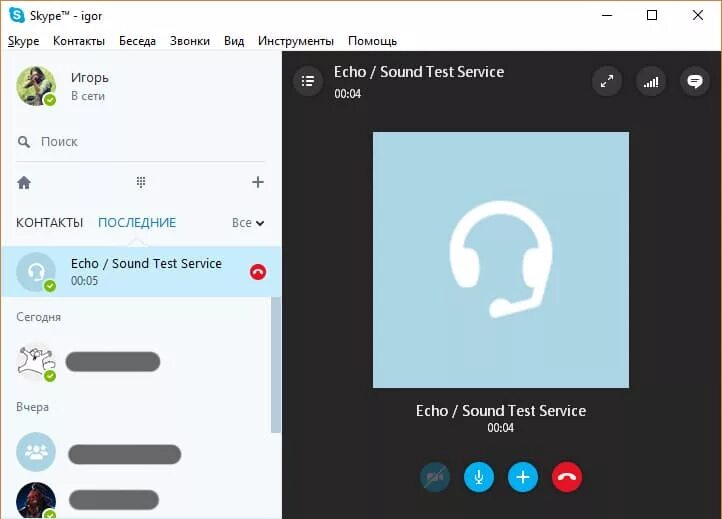The width and height of the screenshot is (722, 519).
Task: Open the Контакты menu
Action: click(79, 41)
